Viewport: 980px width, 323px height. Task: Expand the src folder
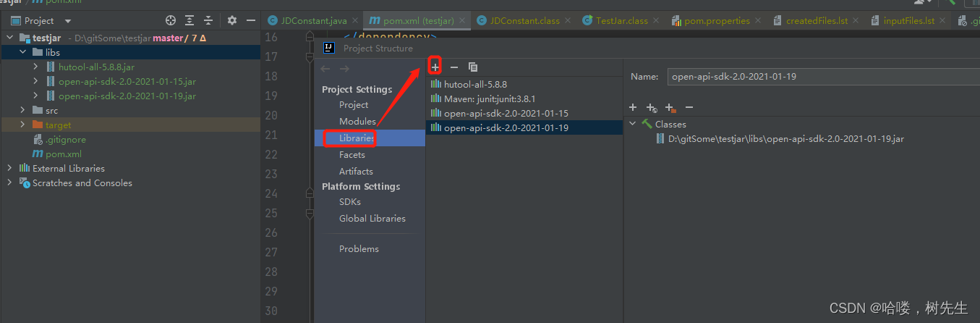click(23, 110)
